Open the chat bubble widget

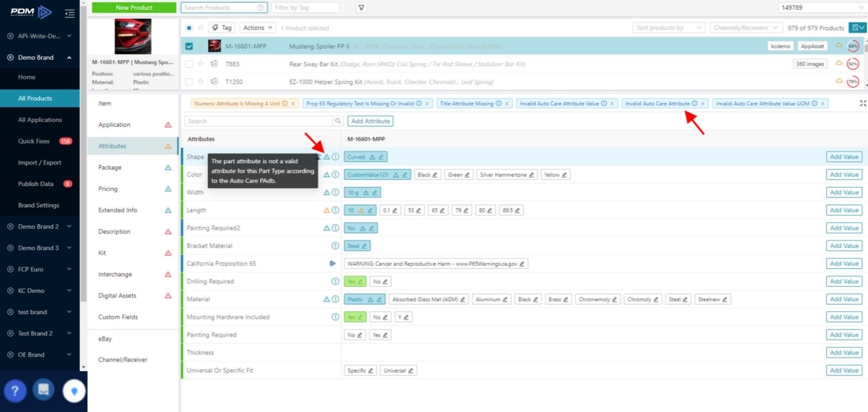click(43, 390)
